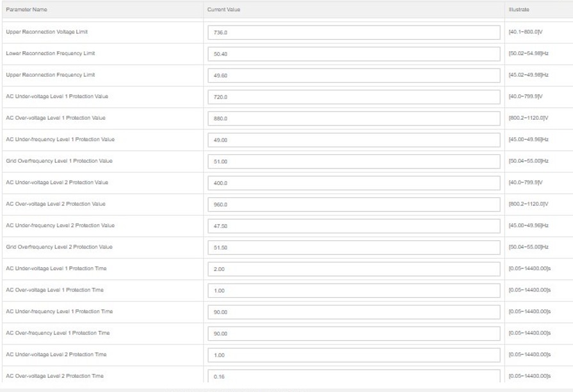Focus AC Over-voltage Level 1 Protection Time input
Image resolution: width=573 pixels, height=392 pixels.
coord(353,290)
